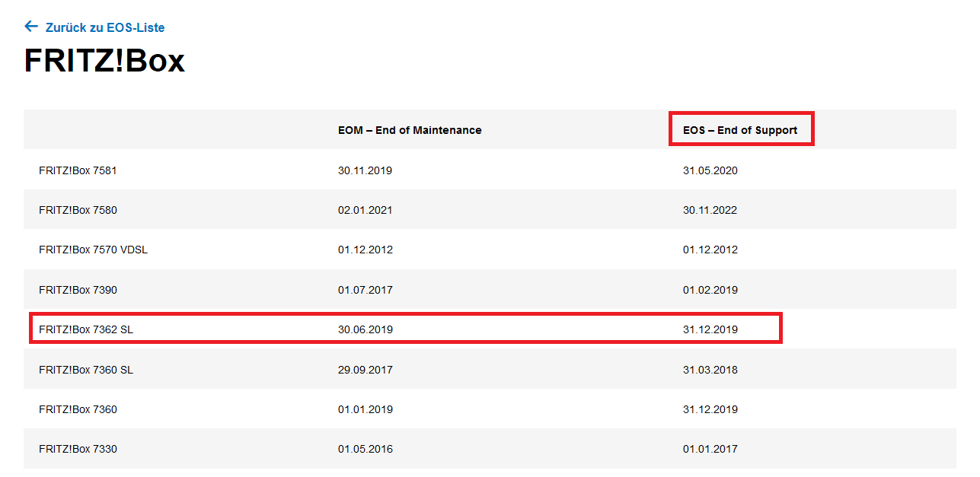Select the FRITZ!Box 7362 SL name
This screenshot has width=980, height=477.
click(86, 329)
